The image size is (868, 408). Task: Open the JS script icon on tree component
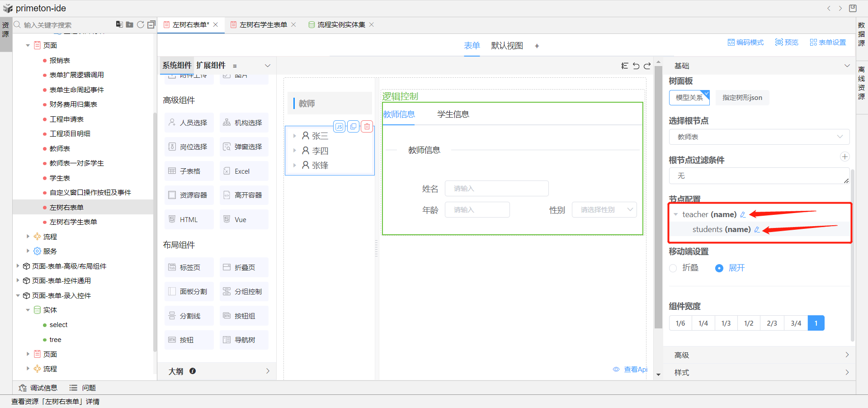pos(339,127)
